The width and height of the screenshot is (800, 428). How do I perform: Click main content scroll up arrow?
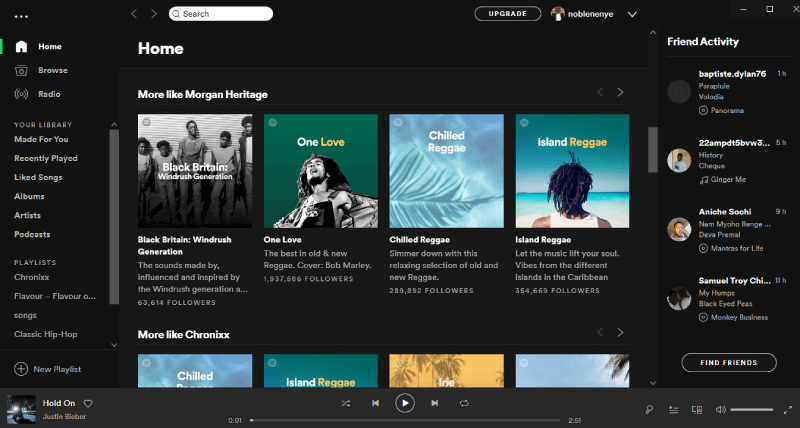coord(653,32)
